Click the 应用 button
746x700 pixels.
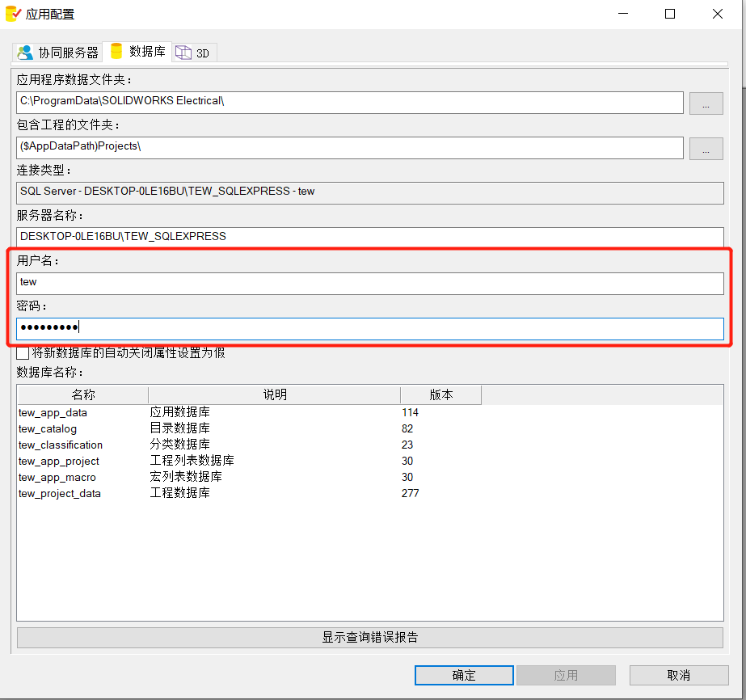566,675
